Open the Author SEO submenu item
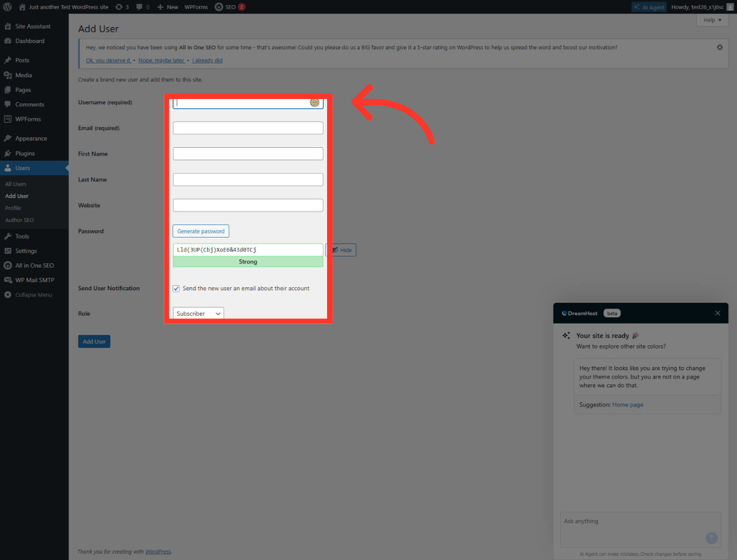The image size is (737, 560). [x=20, y=220]
